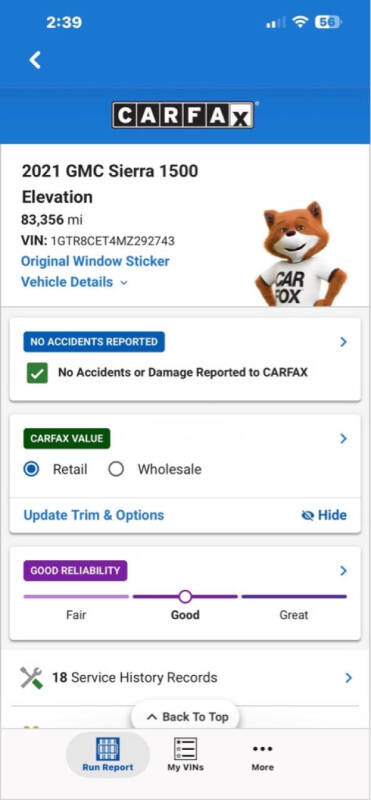Open My VINs list icon
The height and width of the screenshot is (800, 371).
click(185, 749)
